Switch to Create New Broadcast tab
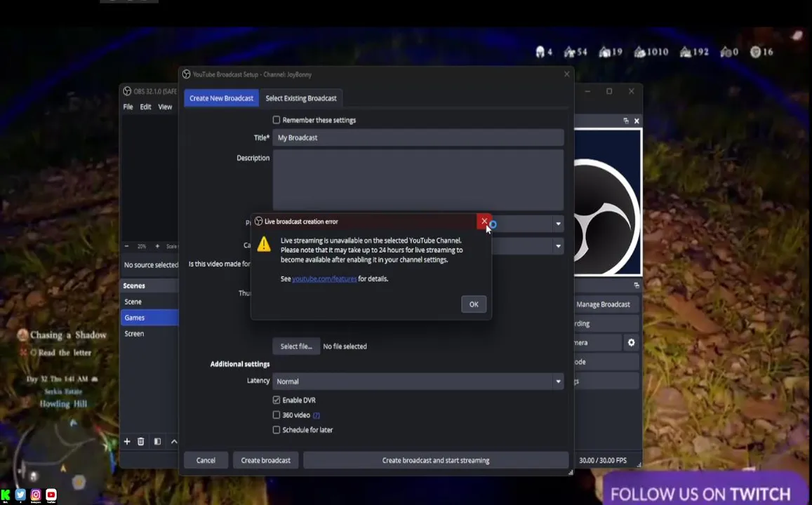Viewport: 812px width, 505px height. (221, 98)
